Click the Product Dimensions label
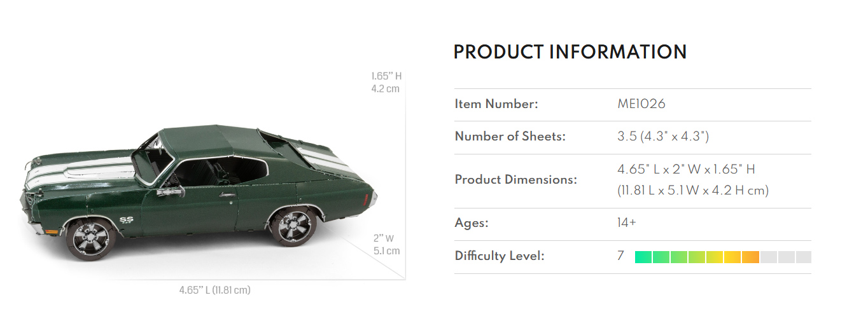Image resolution: width=868 pixels, height=314 pixels. coord(515,180)
